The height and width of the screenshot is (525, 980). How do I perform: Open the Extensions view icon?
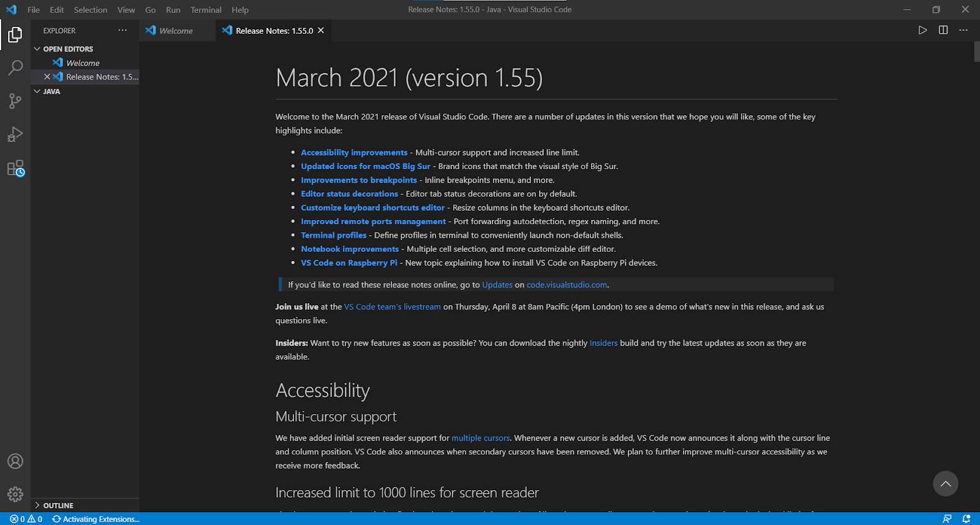[x=15, y=168]
